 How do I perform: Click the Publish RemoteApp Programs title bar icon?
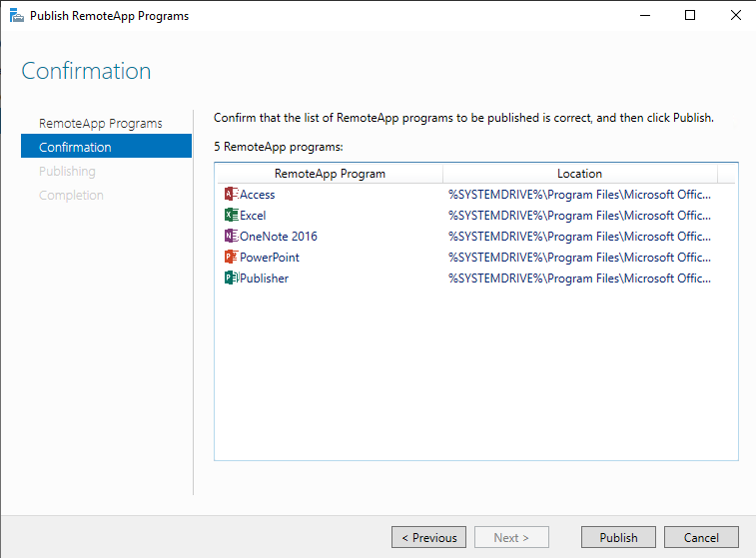click(x=16, y=15)
